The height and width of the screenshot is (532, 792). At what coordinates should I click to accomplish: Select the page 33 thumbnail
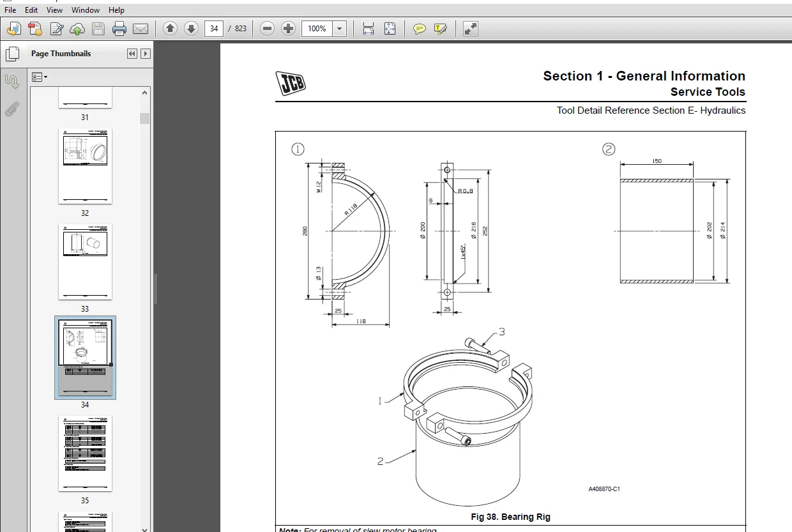coord(85,262)
